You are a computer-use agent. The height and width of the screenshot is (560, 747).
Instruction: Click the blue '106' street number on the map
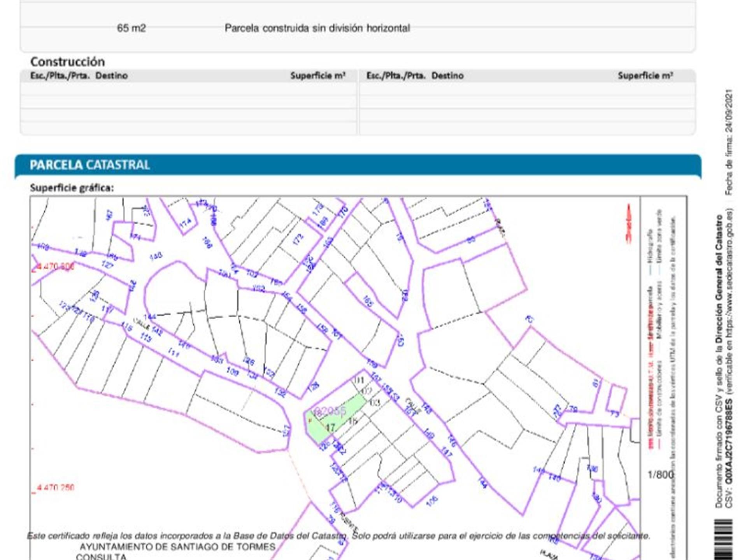(x=432, y=501)
